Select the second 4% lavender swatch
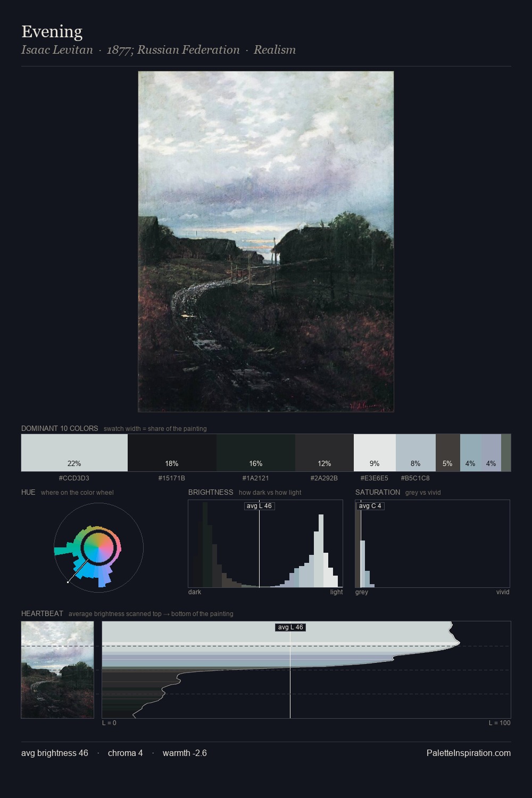 [x=492, y=453]
